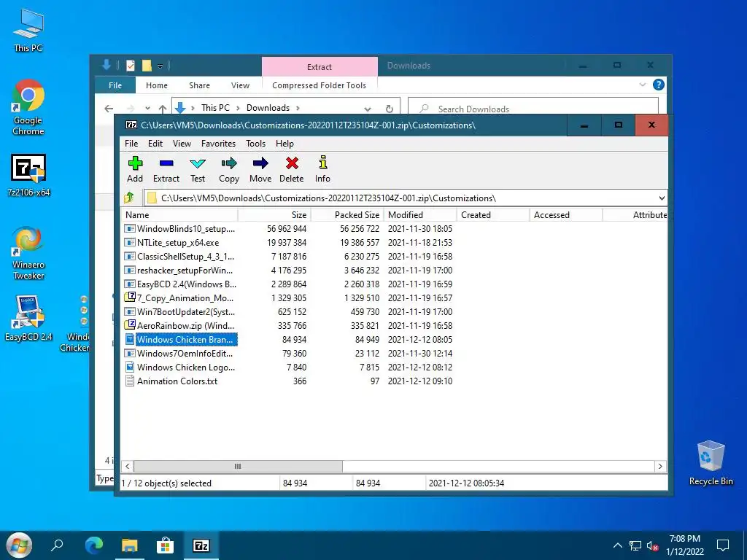
Task: Open the Microsoft Store taskbar icon
Action: tap(165, 545)
